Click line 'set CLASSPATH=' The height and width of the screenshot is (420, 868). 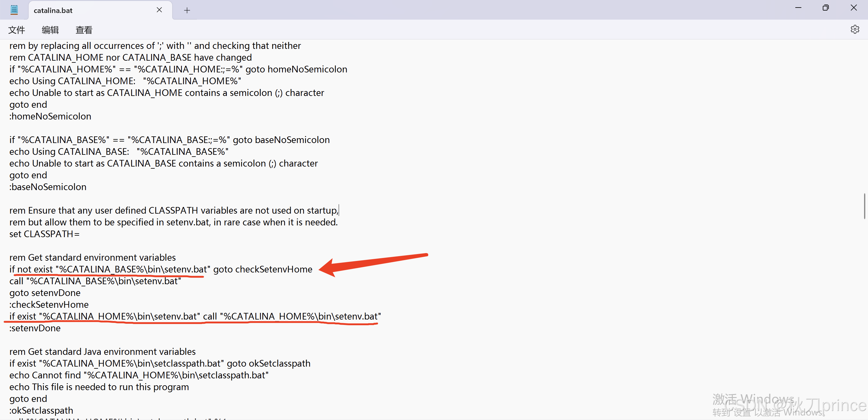44,234
